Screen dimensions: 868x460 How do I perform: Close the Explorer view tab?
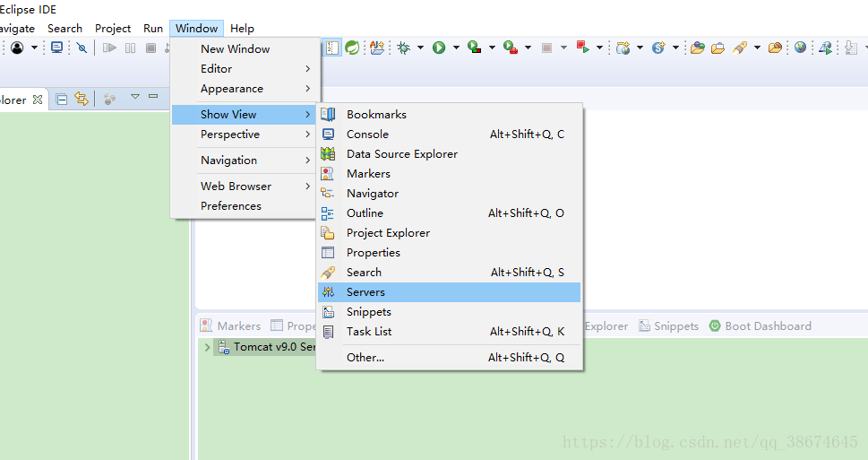(37, 100)
